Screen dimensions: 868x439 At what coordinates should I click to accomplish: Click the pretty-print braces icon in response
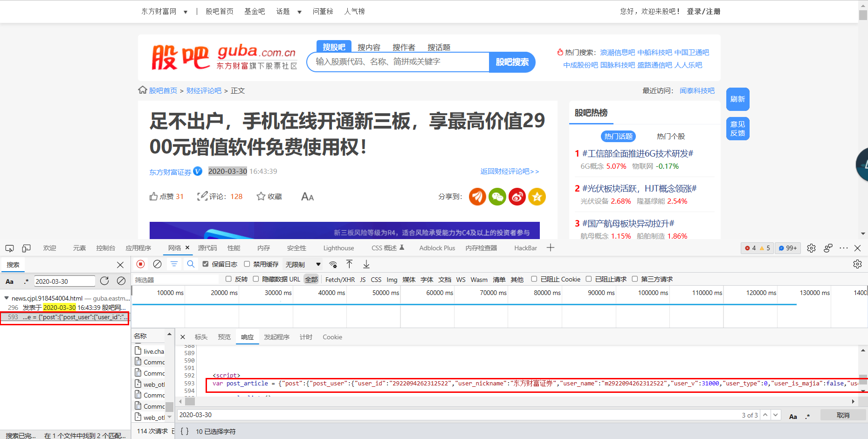coord(185,432)
